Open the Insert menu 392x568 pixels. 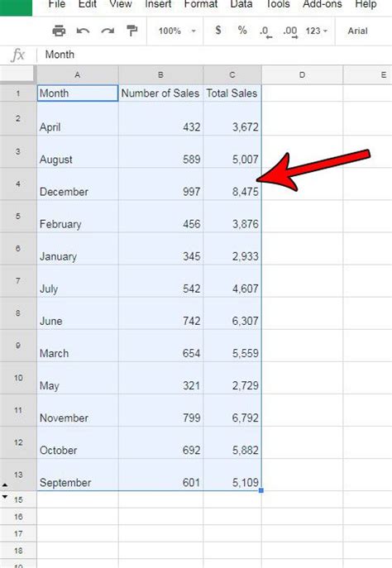pyautogui.click(x=158, y=4)
